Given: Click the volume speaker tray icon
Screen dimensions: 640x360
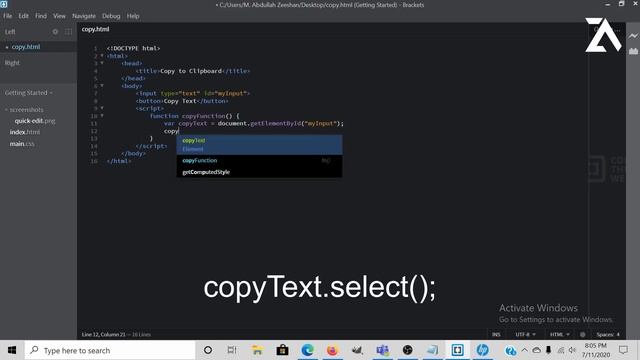Looking at the screenshot, I should point(572,351).
